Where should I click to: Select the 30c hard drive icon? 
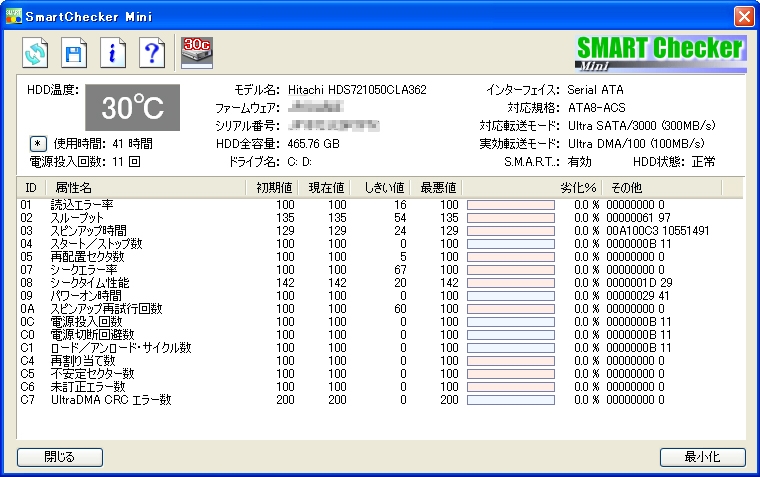tap(196, 50)
